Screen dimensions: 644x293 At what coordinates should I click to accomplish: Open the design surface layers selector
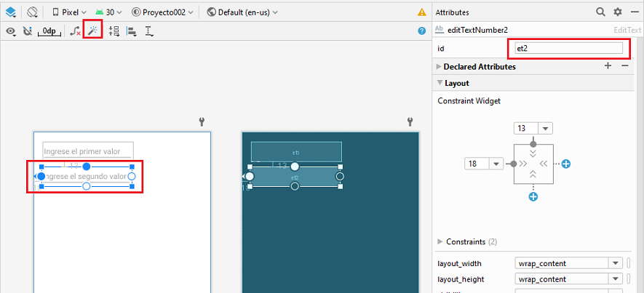pos(11,12)
